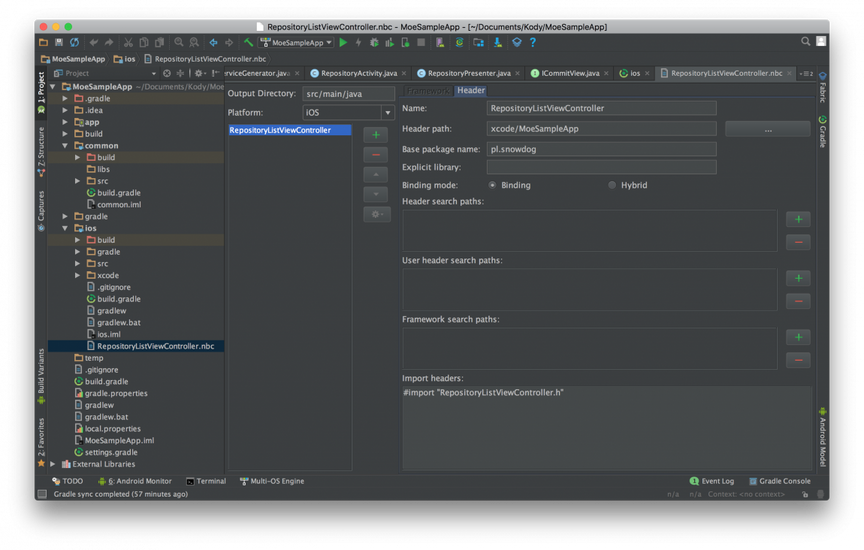This screenshot has width=864, height=550.
Task: Open the MoeSampleApp run configuration dropdown
Action: tap(296, 42)
